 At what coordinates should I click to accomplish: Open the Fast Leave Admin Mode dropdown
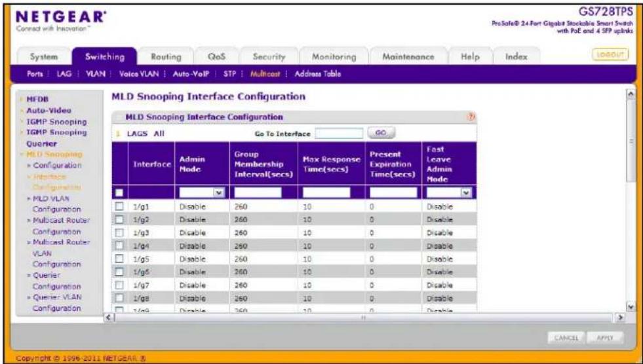(448, 192)
